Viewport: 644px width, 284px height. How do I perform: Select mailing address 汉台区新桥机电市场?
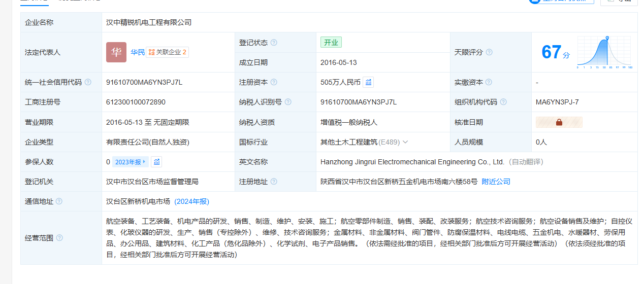click(x=138, y=201)
